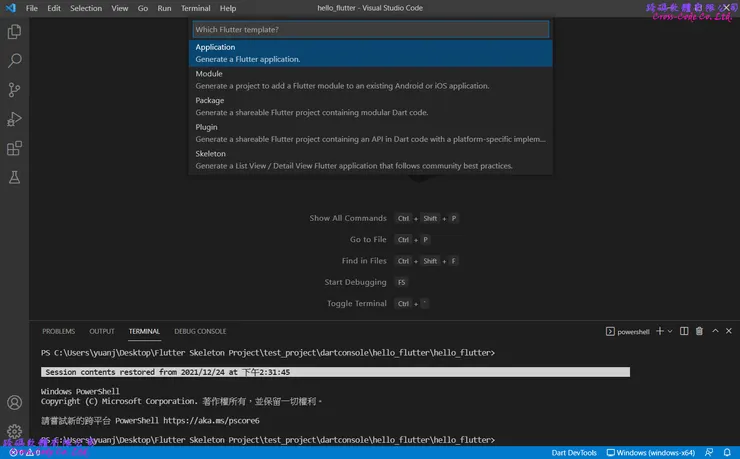
Task: Split the terminal panel
Action: (684, 331)
